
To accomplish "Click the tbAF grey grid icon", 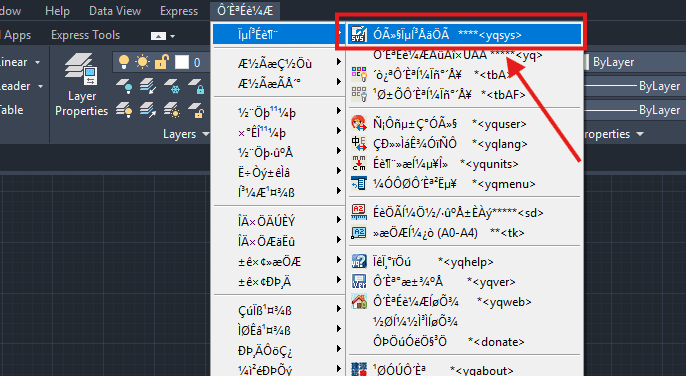I will pos(359,95).
